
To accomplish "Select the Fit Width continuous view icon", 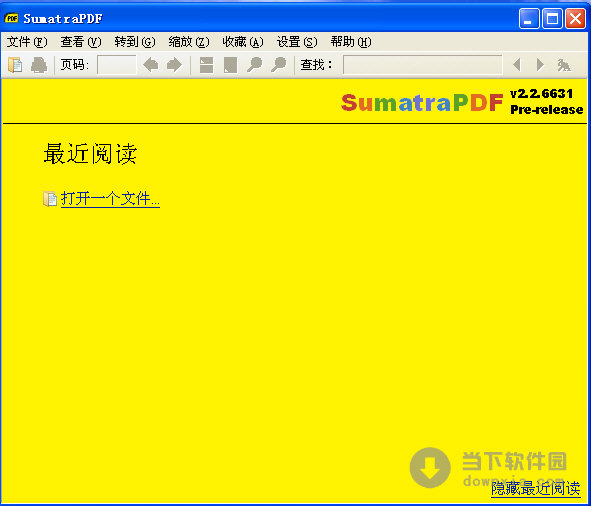I will click(x=207, y=65).
